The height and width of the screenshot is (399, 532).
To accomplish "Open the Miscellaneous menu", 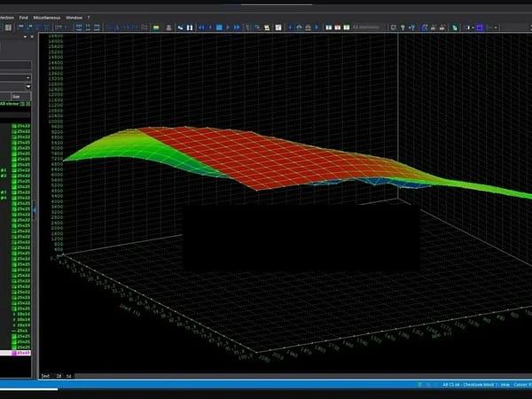I will point(47,18).
